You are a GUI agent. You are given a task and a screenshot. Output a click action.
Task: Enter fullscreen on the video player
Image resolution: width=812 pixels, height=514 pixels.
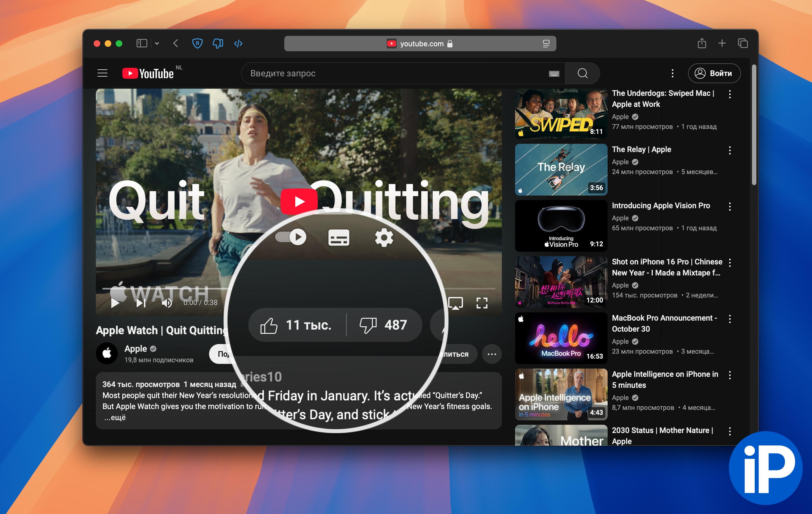[x=481, y=303]
